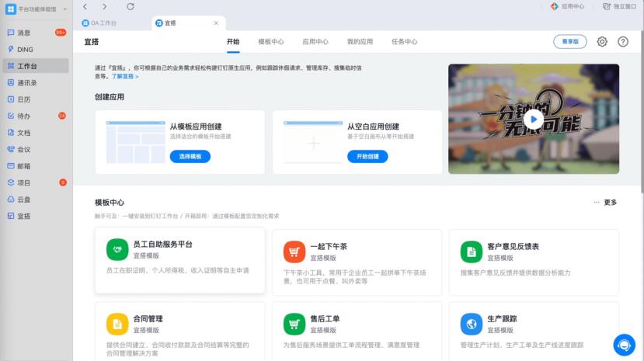Open 通讯录 contacts in the sidebar

tap(36, 83)
